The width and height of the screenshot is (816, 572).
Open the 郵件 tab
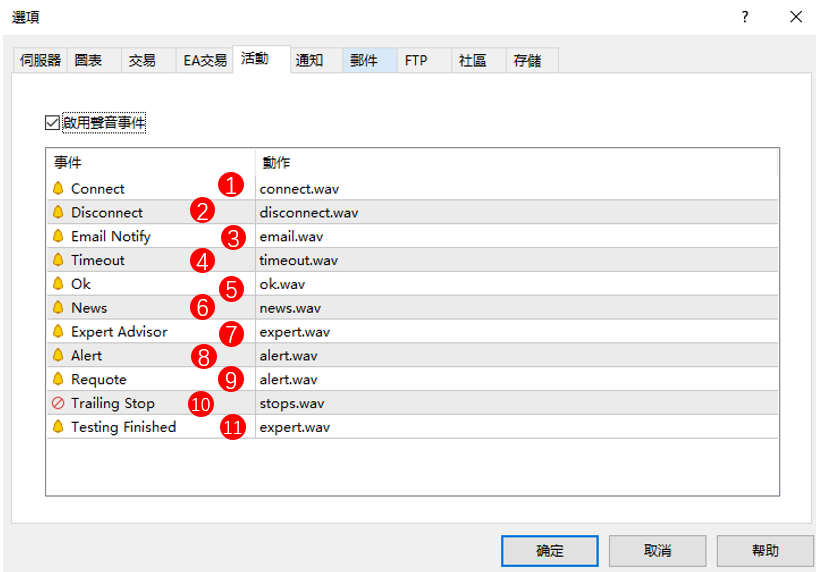point(370,60)
